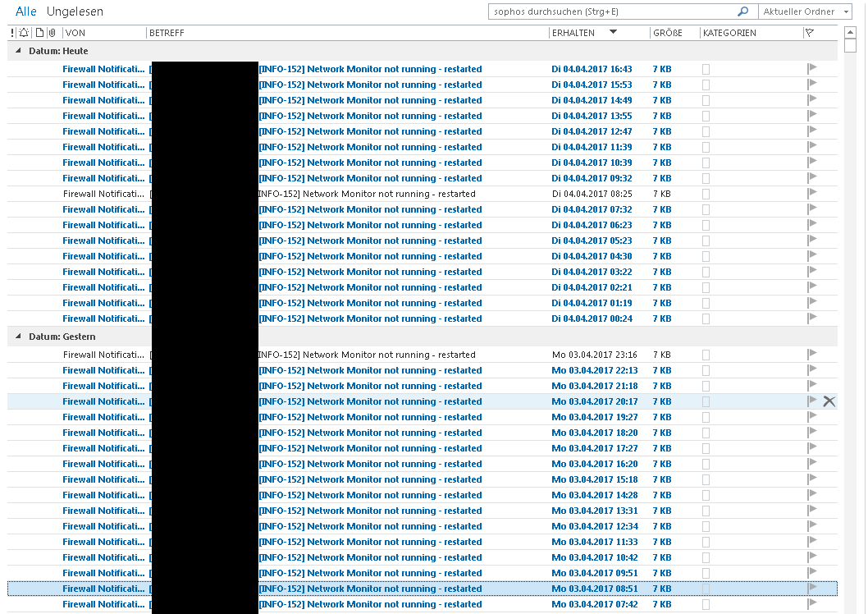Flag the message received 04.04.2017 14:49

(812, 99)
